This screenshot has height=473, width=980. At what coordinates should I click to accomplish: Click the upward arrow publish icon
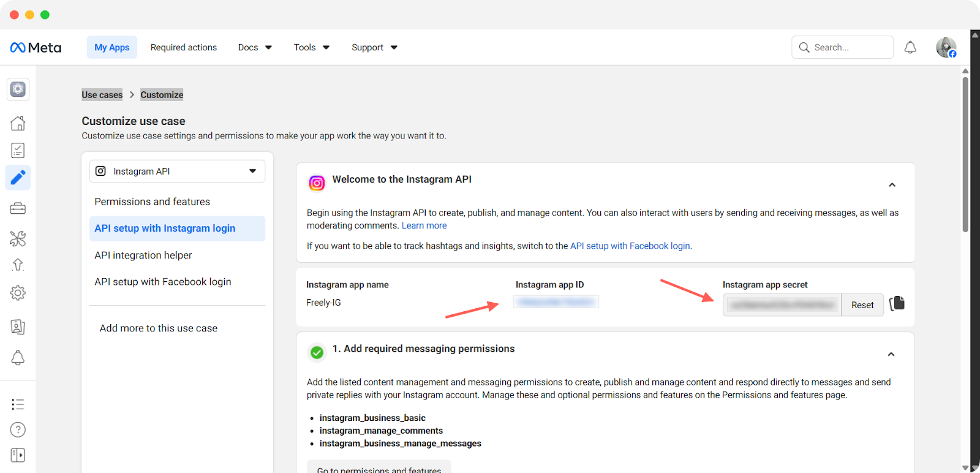click(18, 265)
